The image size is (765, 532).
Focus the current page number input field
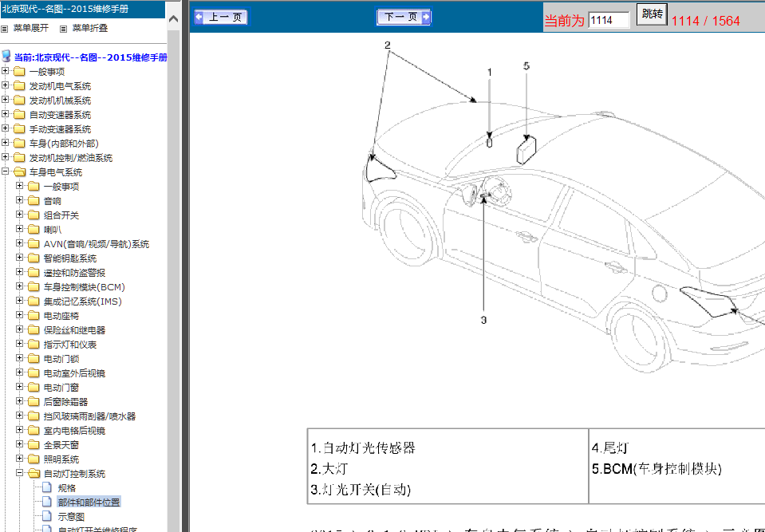tap(609, 20)
